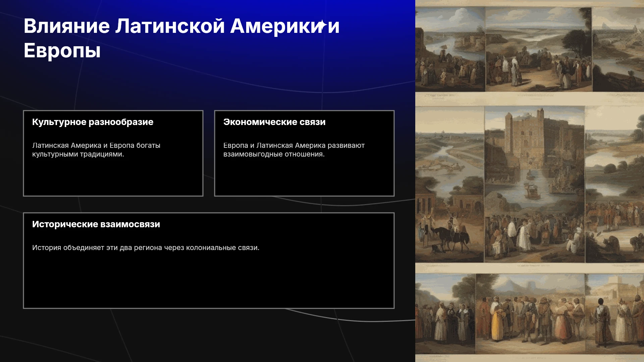Select the top-center crowd landscape painting
This screenshot has width=644, height=362.
[x=539, y=49]
